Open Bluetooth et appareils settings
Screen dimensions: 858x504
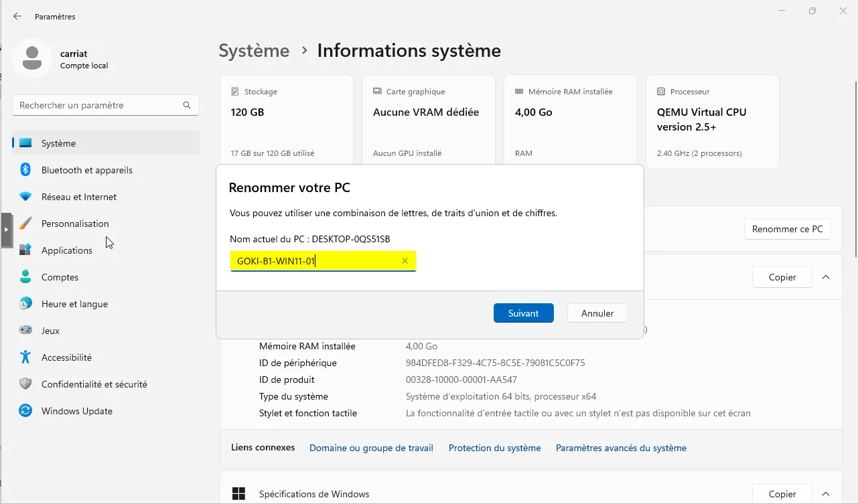pyautogui.click(x=86, y=170)
